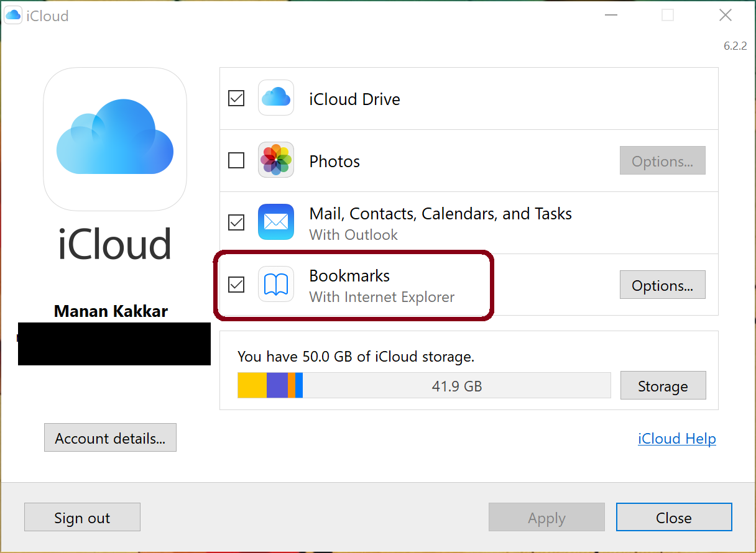Screen dimensions: 756x553
Task: Apply the current changes
Action: [546, 517]
